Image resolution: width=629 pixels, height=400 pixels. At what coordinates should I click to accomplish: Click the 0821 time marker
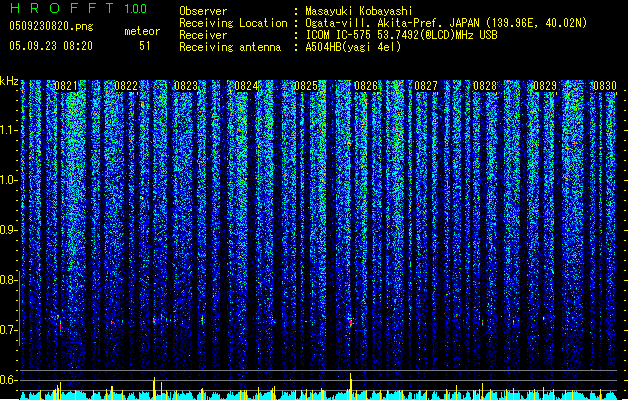[x=66, y=86]
